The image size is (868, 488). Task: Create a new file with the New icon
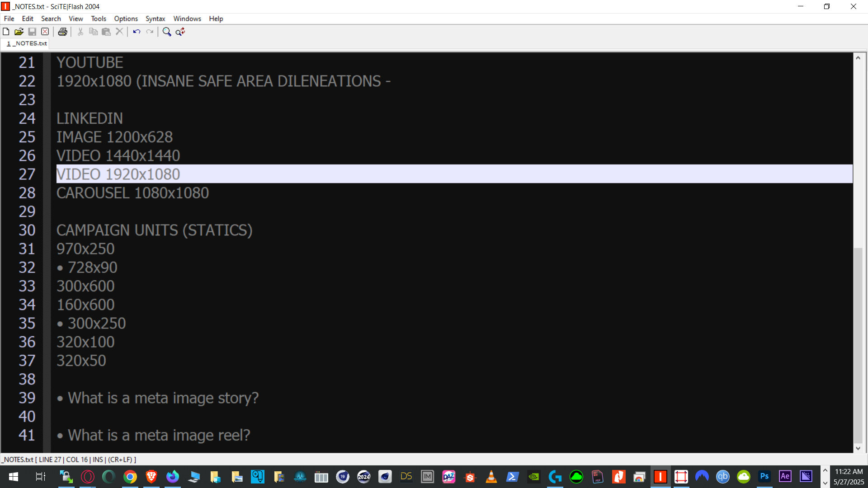click(x=6, y=32)
